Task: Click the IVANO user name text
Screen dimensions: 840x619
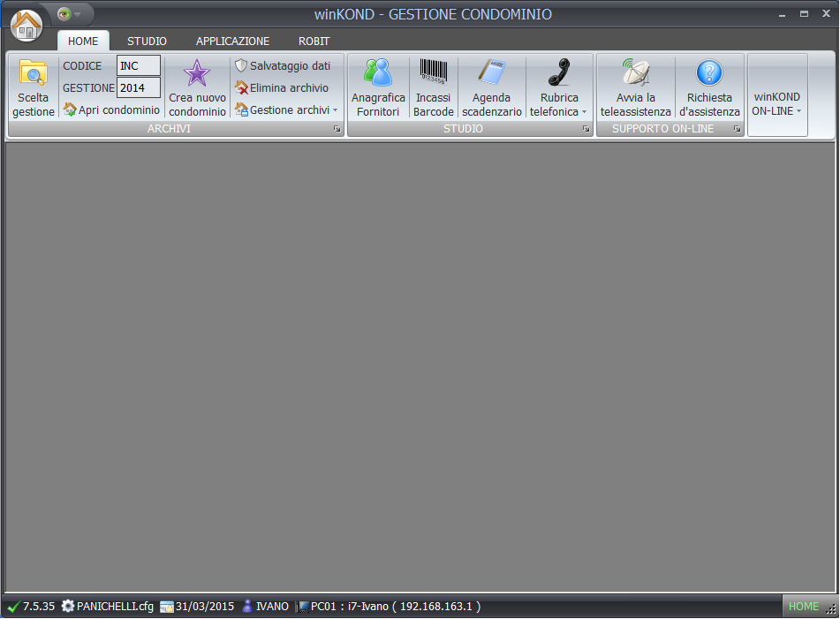Action: click(272, 606)
